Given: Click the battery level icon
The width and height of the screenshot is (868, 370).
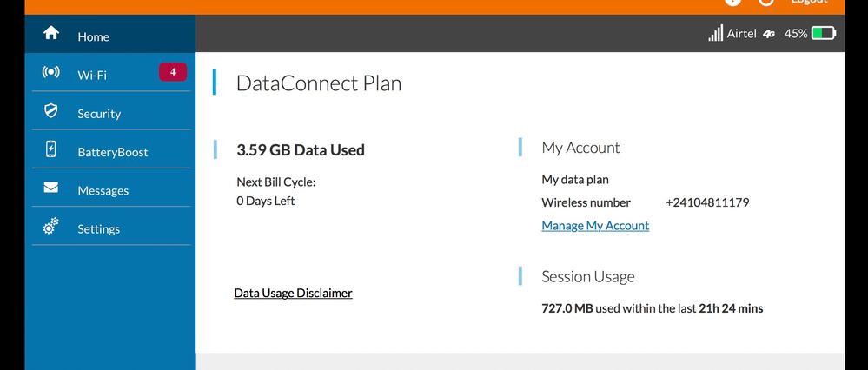Looking at the screenshot, I should point(823,34).
